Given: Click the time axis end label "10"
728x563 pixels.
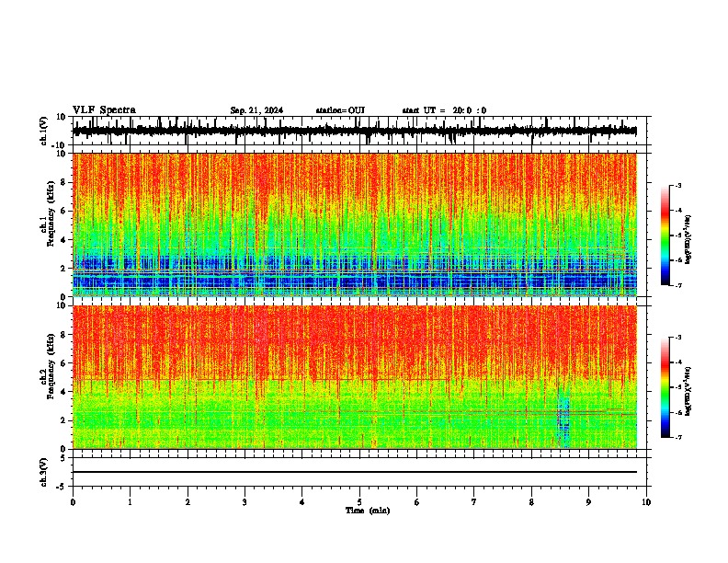Looking at the screenshot, I should click(x=646, y=502).
